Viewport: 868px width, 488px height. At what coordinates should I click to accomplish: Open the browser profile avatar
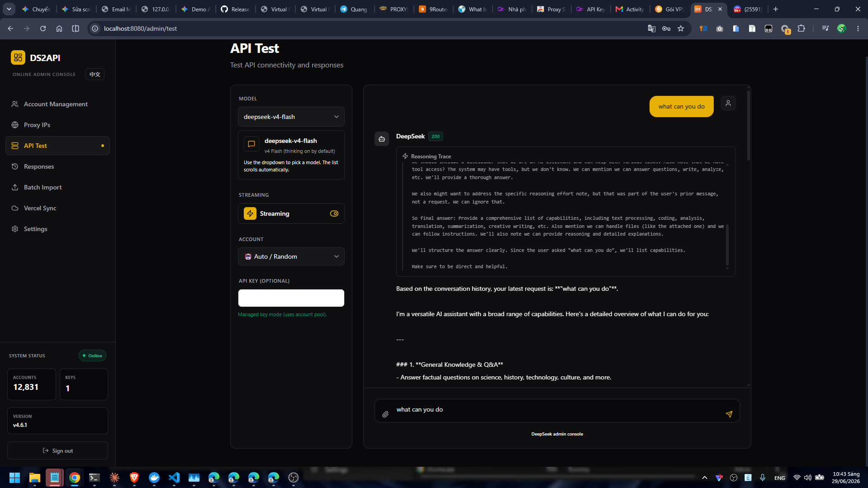point(842,28)
